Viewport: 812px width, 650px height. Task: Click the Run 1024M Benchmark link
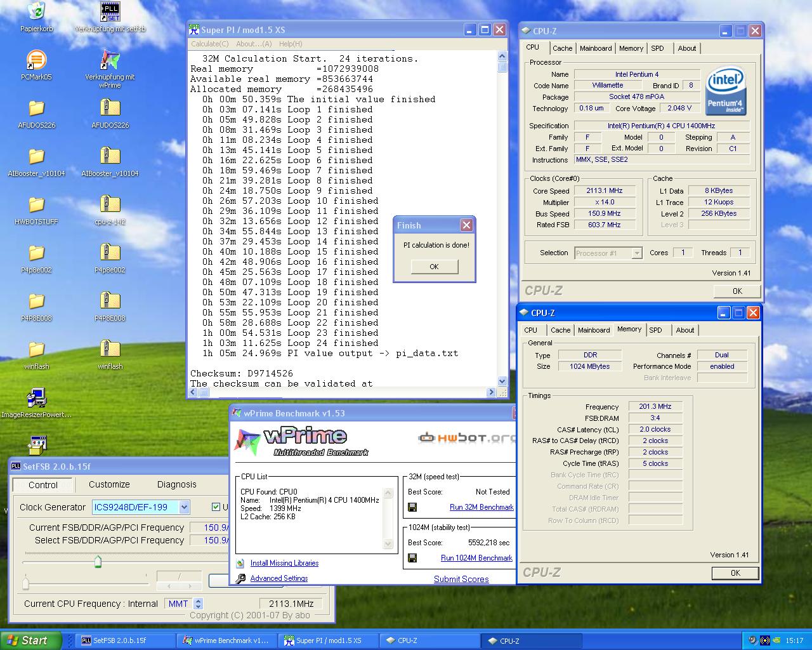point(476,558)
